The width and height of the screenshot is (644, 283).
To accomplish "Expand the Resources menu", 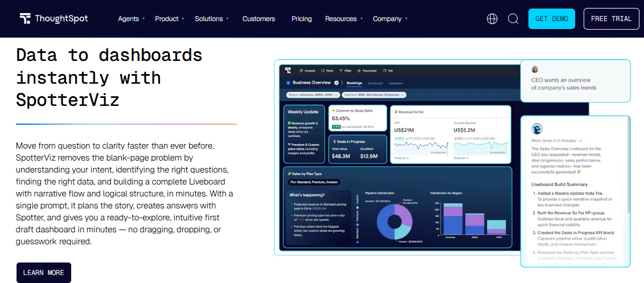I will [344, 19].
